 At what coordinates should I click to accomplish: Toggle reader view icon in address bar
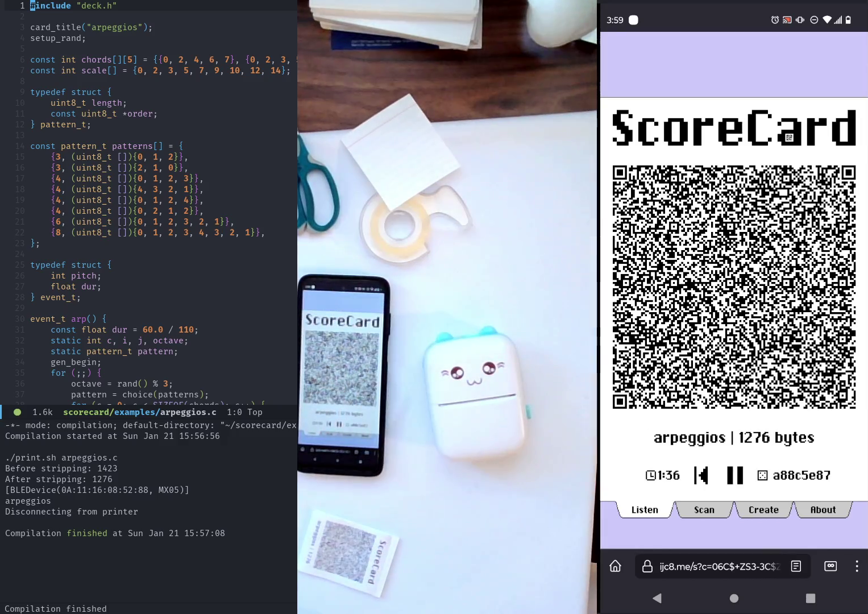pyautogui.click(x=796, y=566)
